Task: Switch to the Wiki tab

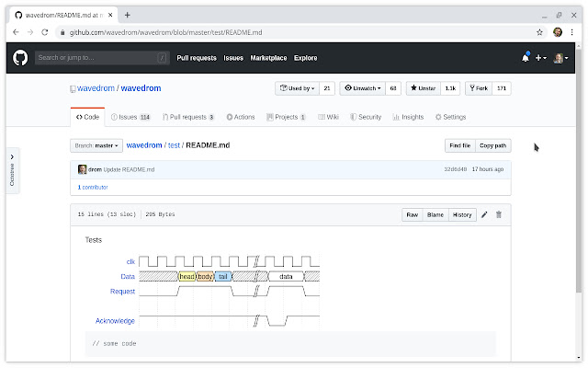Action: (x=328, y=117)
